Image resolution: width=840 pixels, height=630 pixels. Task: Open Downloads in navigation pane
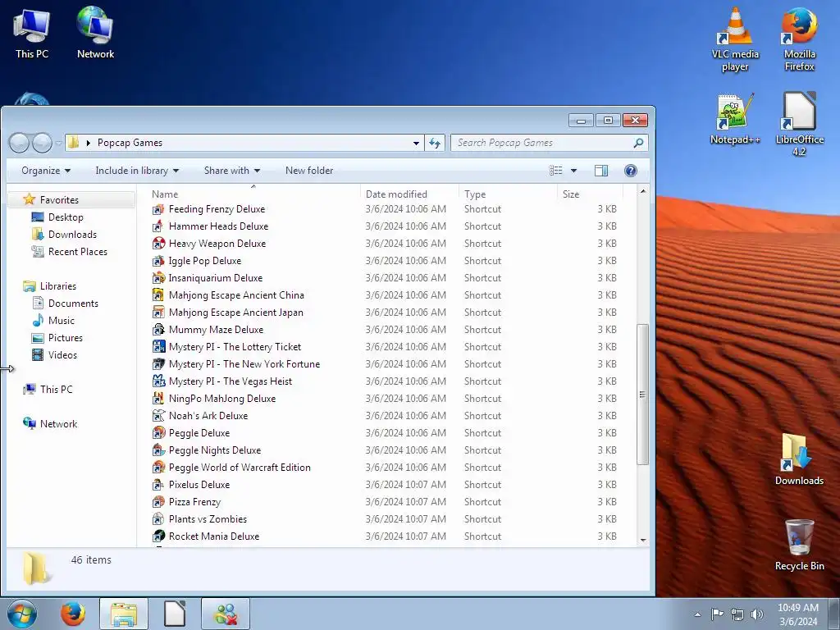tap(72, 234)
